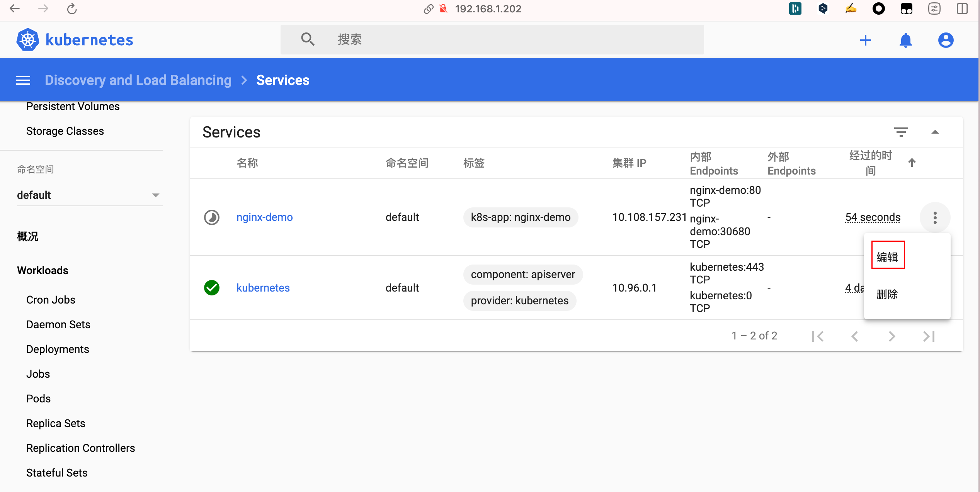Screen dimensions: 980x492
Task: Toggle sidebar with hamburger menu icon
Action: click(x=23, y=80)
